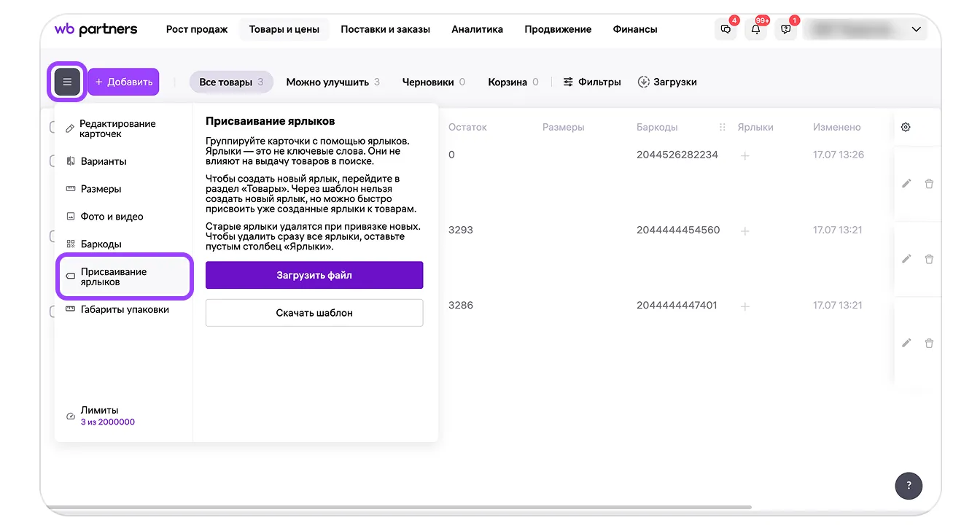Open the Поставки и заказы menu
The image size is (980, 531).
(x=385, y=30)
